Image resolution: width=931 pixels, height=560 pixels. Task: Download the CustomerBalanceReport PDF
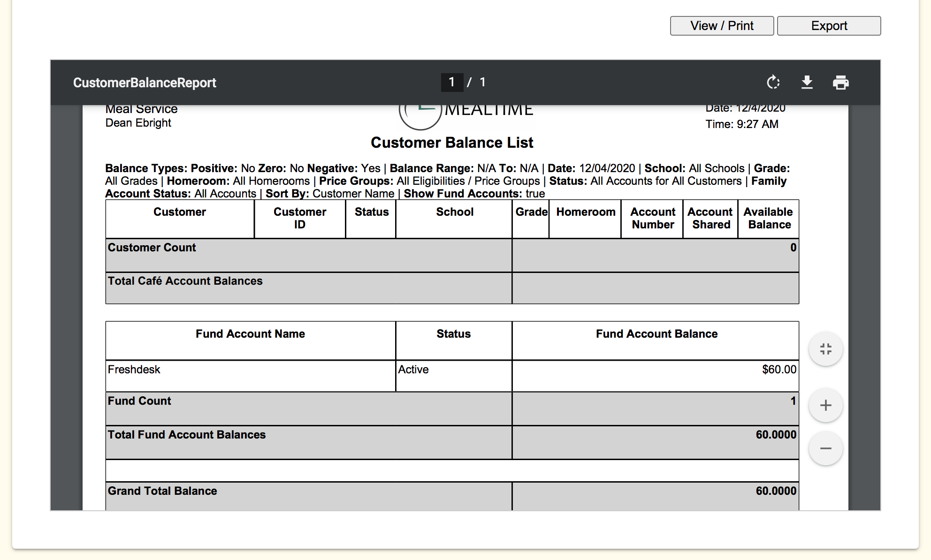(x=807, y=83)
